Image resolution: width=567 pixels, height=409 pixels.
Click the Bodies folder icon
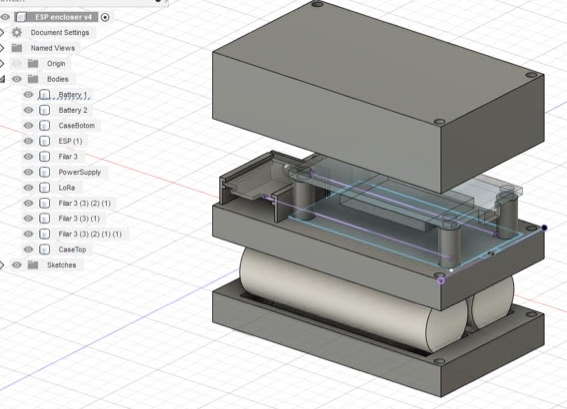click(x=33, y=79)
